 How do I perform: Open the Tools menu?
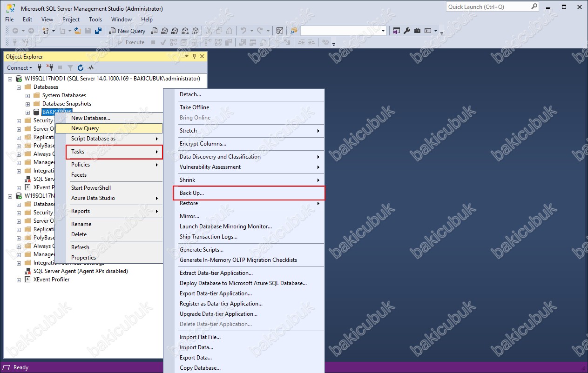(x=95, y=20)
